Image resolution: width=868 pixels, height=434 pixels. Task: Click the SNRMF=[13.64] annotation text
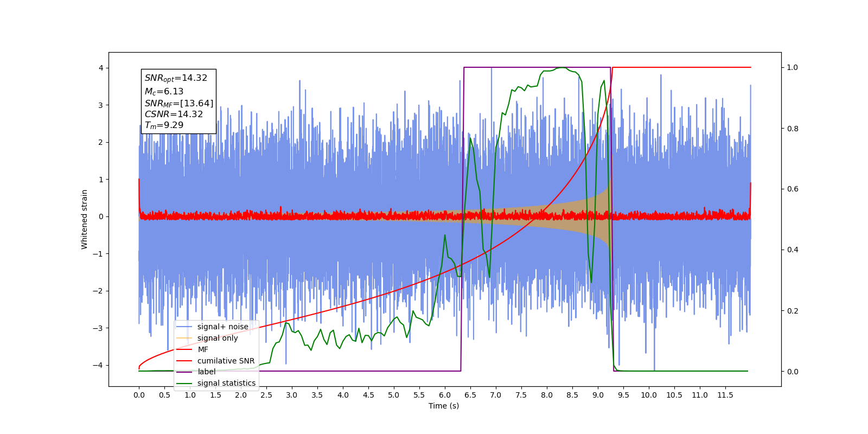179,103
